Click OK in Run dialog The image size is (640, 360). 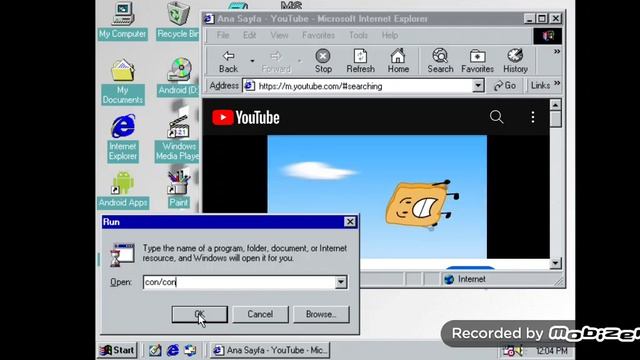click(200, 314)
